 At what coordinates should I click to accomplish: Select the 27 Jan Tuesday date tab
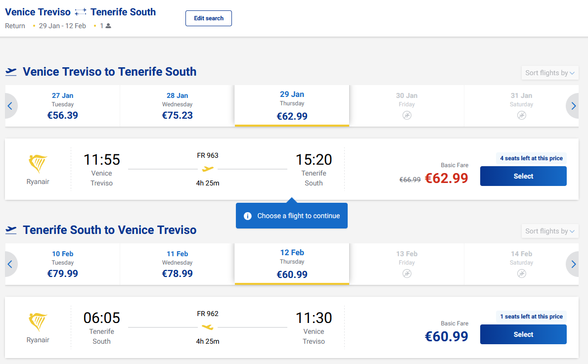63,106
